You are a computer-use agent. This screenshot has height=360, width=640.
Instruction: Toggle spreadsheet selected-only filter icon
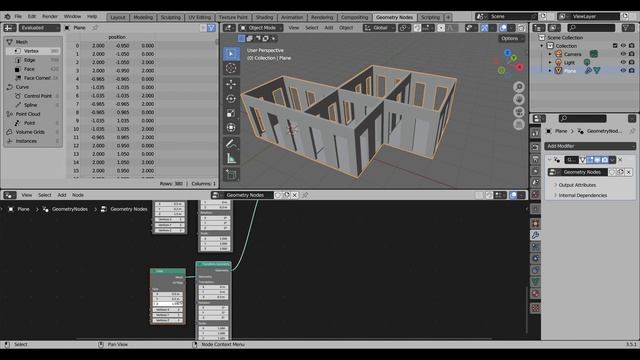(x=203, y=28)
